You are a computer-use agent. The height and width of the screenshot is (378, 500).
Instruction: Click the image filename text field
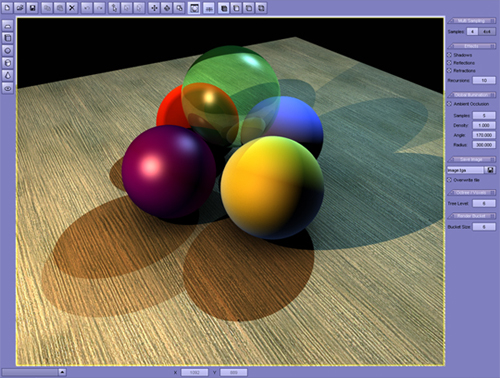point(466,170)
